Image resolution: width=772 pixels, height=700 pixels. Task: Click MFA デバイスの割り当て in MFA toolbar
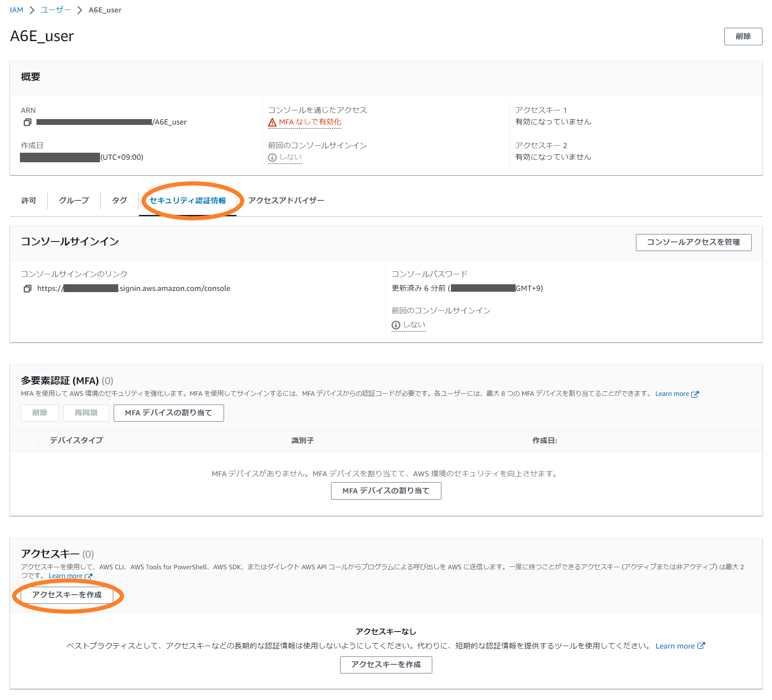point(168,413)
